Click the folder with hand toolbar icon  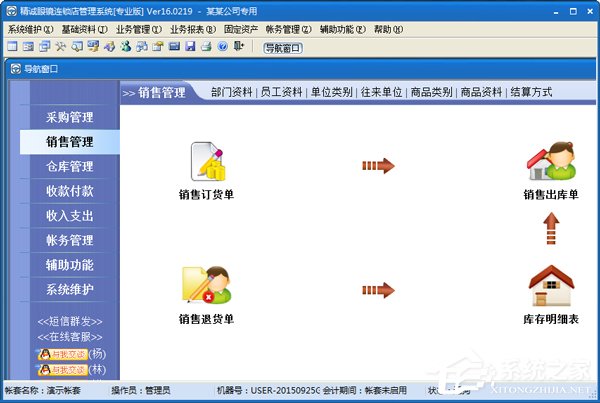[x=158, y=47]
